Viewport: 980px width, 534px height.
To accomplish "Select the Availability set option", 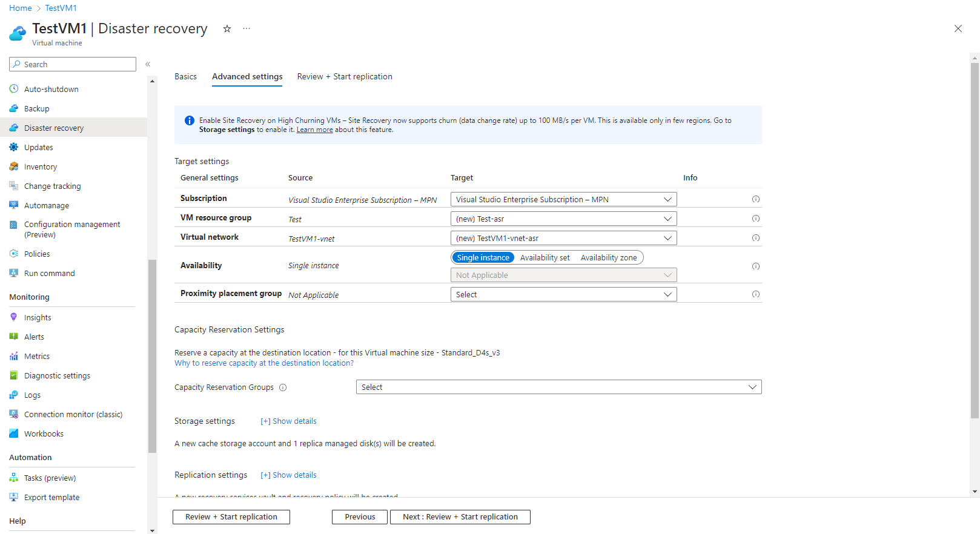I will (545, 257).
